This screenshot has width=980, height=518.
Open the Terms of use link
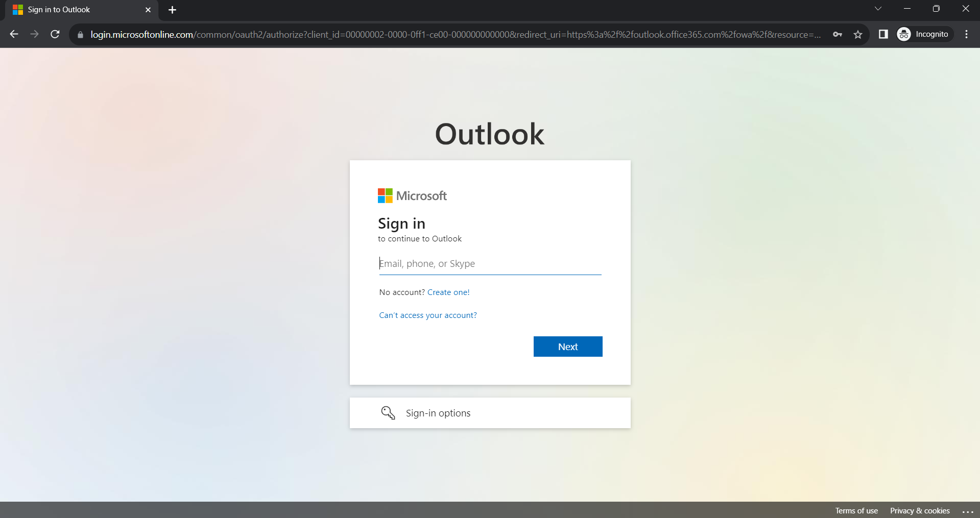(x=856, y=510)
